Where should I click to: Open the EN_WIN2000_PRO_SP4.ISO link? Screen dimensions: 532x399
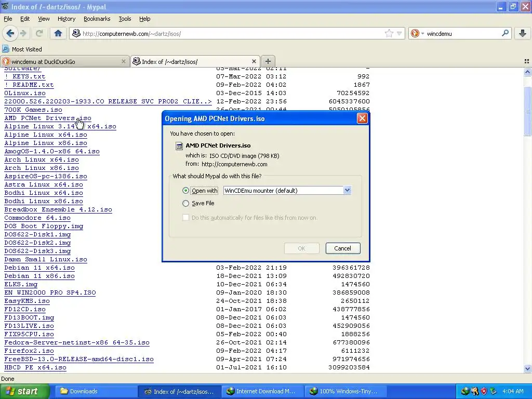50,292
